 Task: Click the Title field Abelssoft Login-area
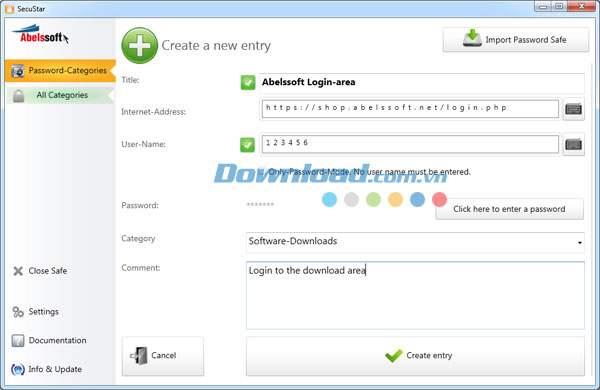click(x=422, y=83)
